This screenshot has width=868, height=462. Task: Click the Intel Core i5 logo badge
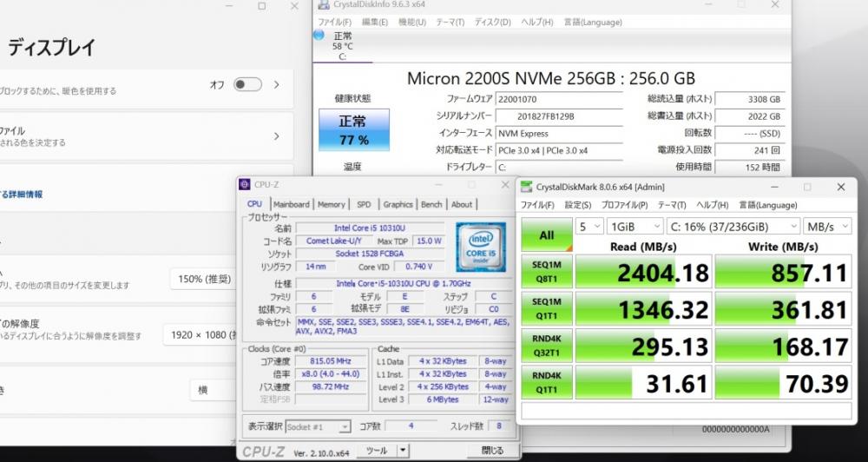click(x=481, y=247)
